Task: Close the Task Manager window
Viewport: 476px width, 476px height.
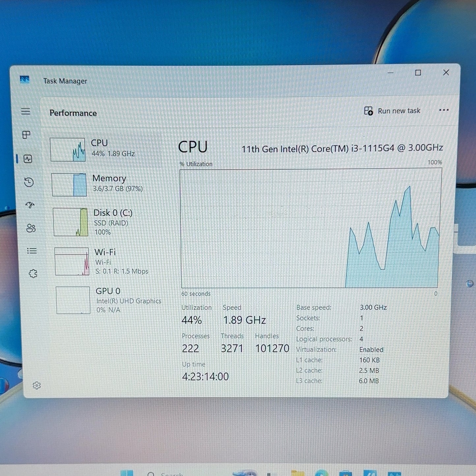Action: click(446, 72)
